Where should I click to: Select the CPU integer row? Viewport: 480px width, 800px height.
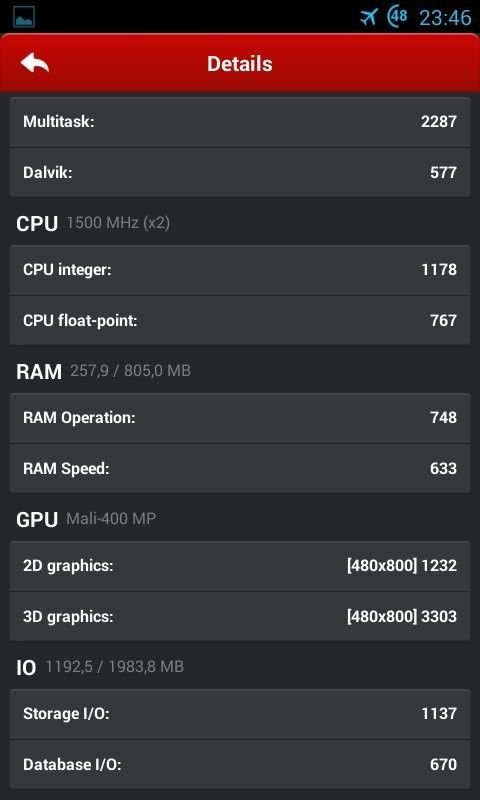coord(240,270)
